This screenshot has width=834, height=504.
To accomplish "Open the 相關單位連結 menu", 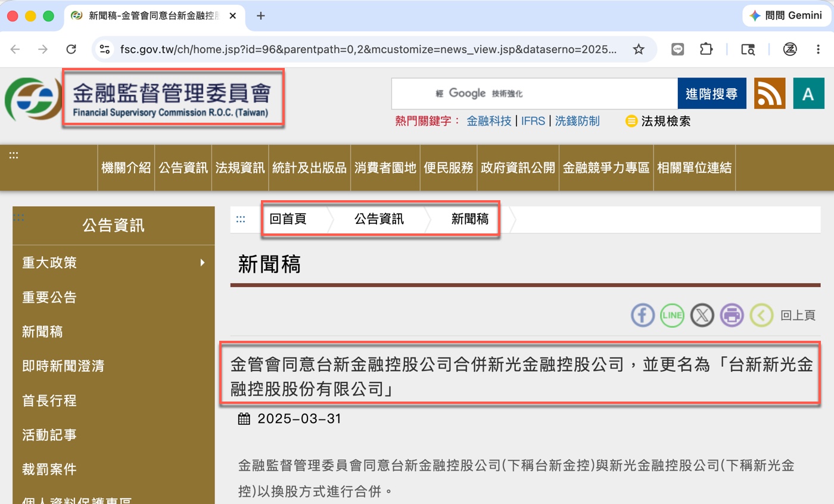I will tap(694, 168).
